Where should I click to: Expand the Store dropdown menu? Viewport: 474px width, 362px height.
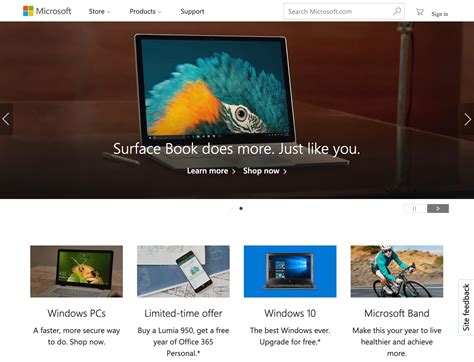point(99,11)
